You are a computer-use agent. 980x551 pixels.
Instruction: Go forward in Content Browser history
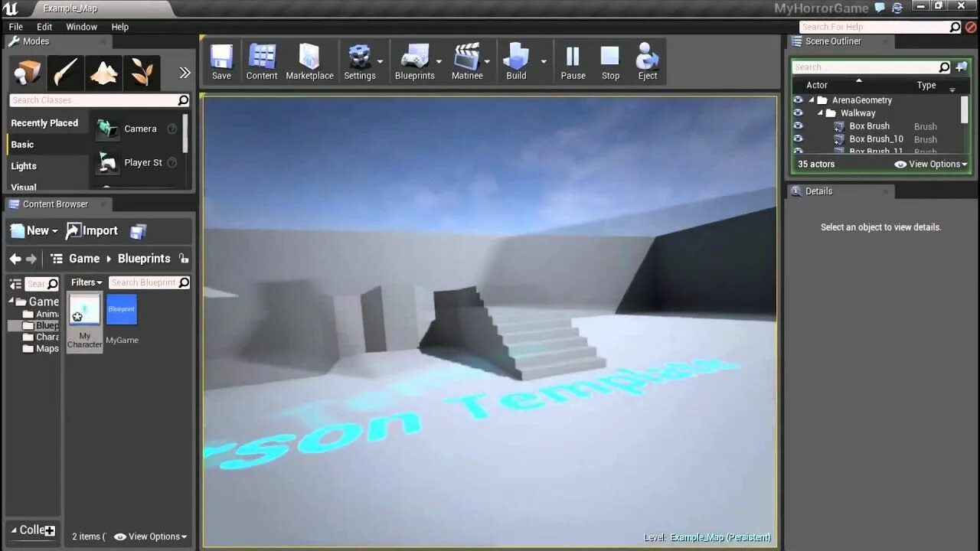click(31, 259)
